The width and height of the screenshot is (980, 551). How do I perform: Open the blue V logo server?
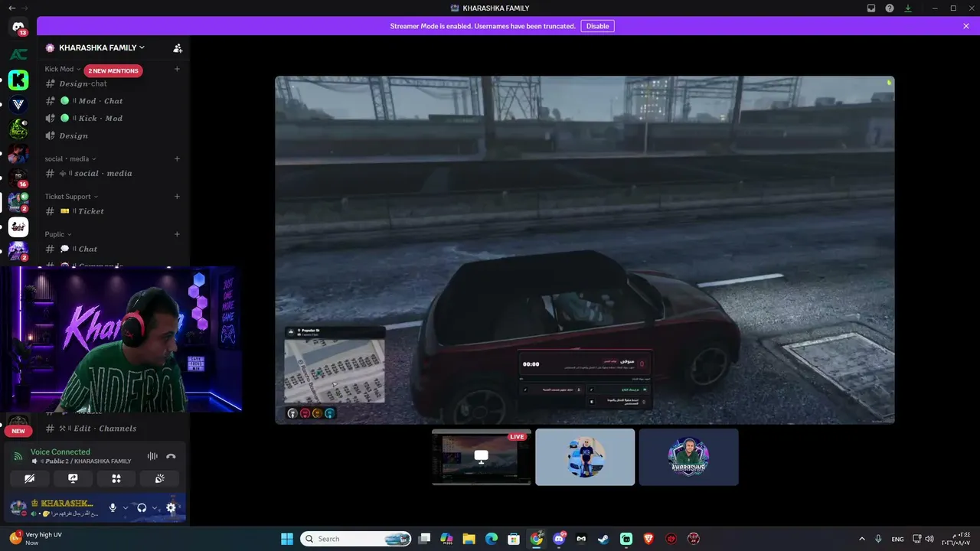(x=18, y=104)
